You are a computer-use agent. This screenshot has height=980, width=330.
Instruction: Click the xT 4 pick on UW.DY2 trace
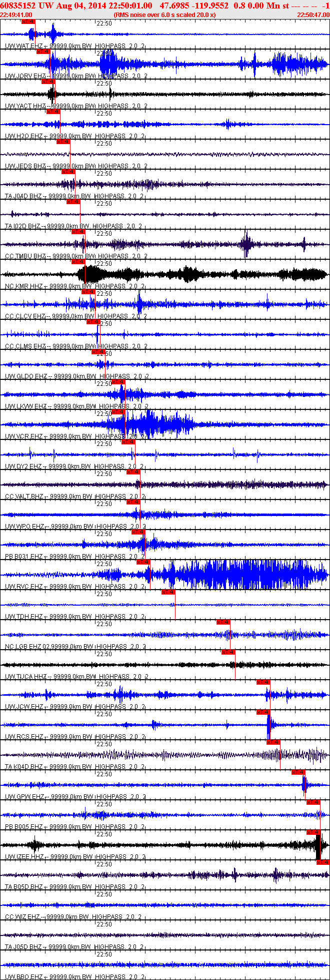(x=128, y=442)
